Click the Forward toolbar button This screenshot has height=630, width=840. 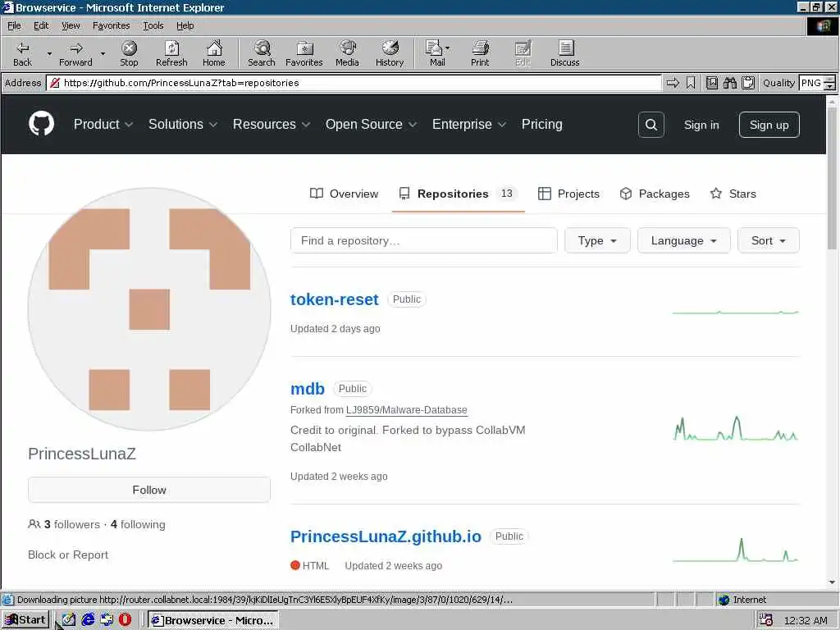[x=75, y=53]
